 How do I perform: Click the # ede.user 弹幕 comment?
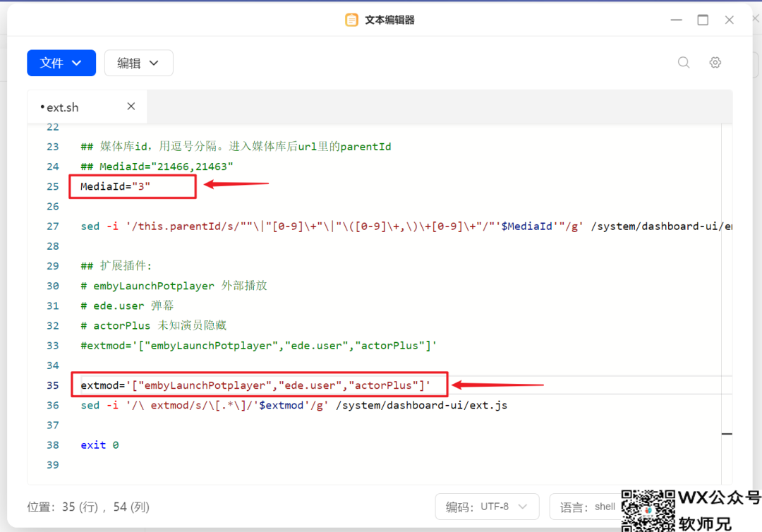pyautogui.click(x=127, y=306)
